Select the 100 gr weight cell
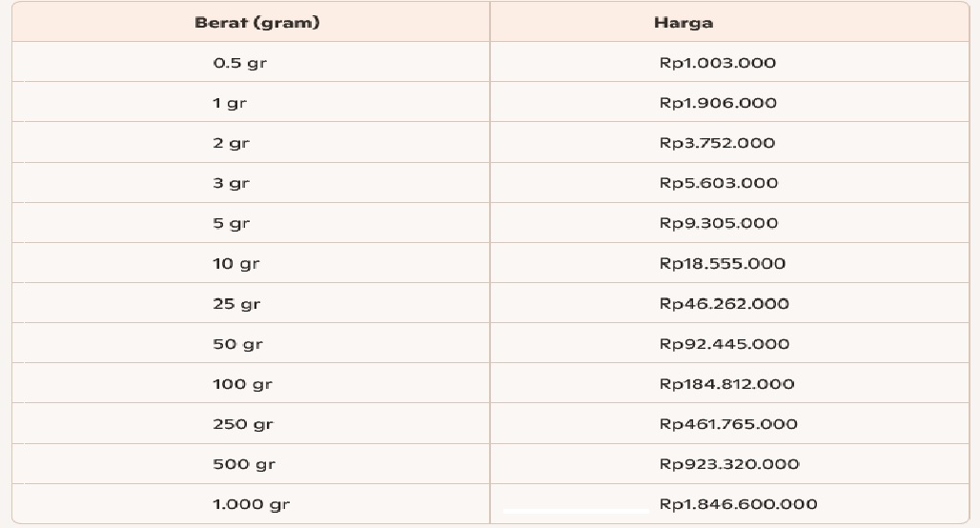 [x=242, y=384]
